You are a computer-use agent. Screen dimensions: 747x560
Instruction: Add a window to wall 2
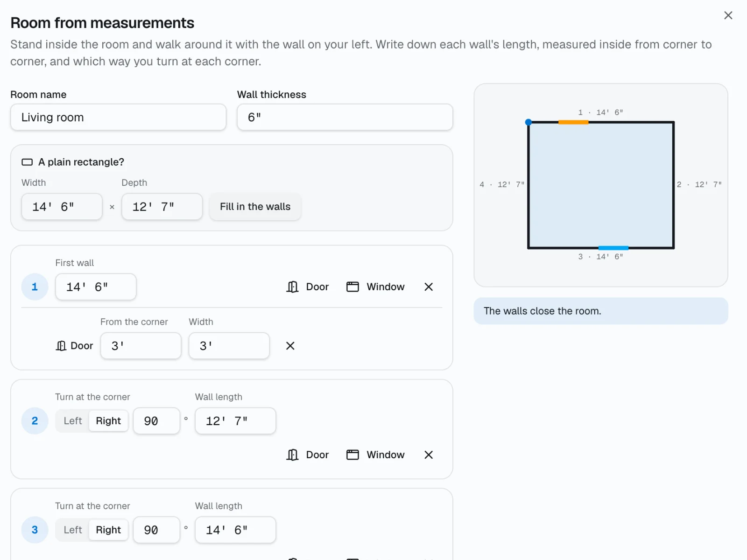pos(376,455)
